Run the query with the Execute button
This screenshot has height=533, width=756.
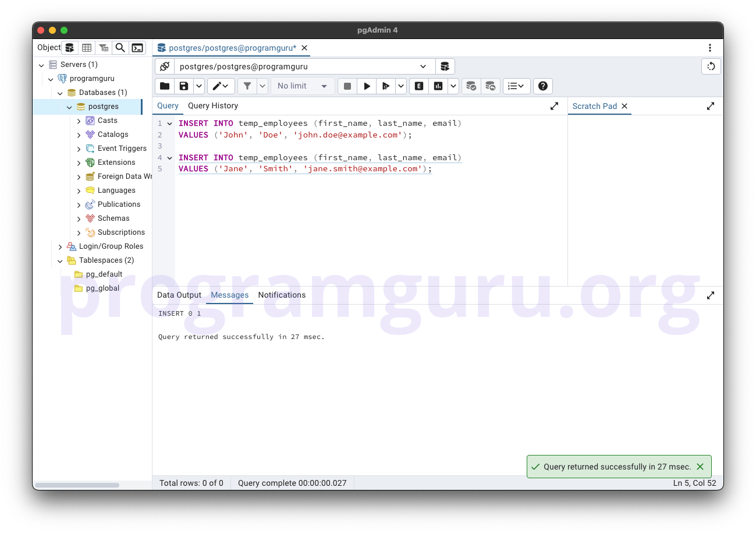(x=367, y=86)
